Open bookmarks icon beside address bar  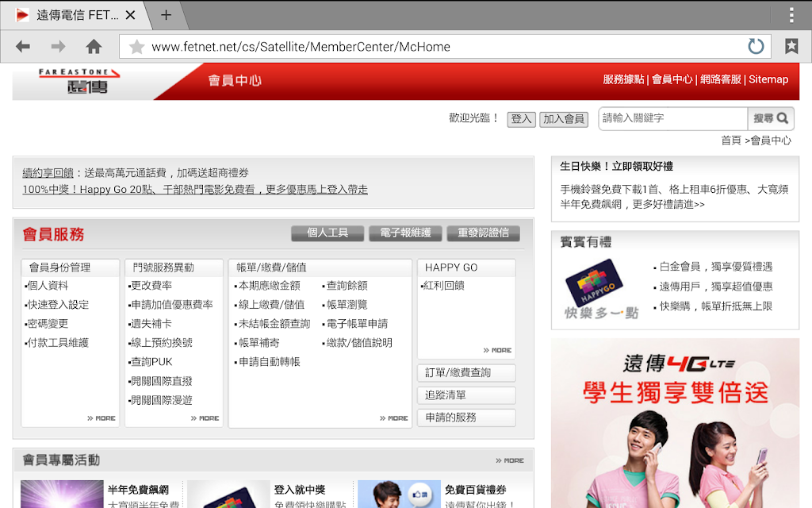791,47
